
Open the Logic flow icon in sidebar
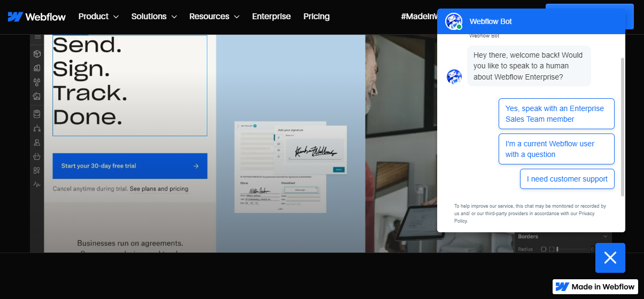point(37,128)
